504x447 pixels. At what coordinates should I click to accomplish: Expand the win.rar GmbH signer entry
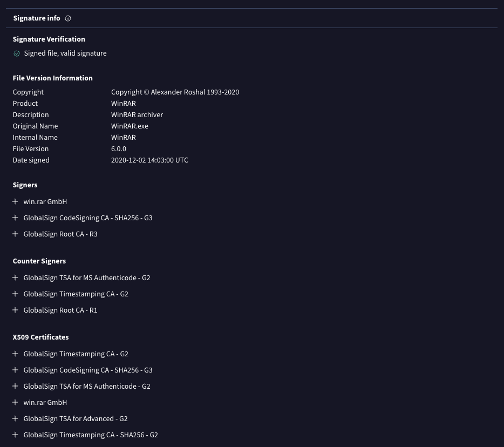[x=15, y=201]
